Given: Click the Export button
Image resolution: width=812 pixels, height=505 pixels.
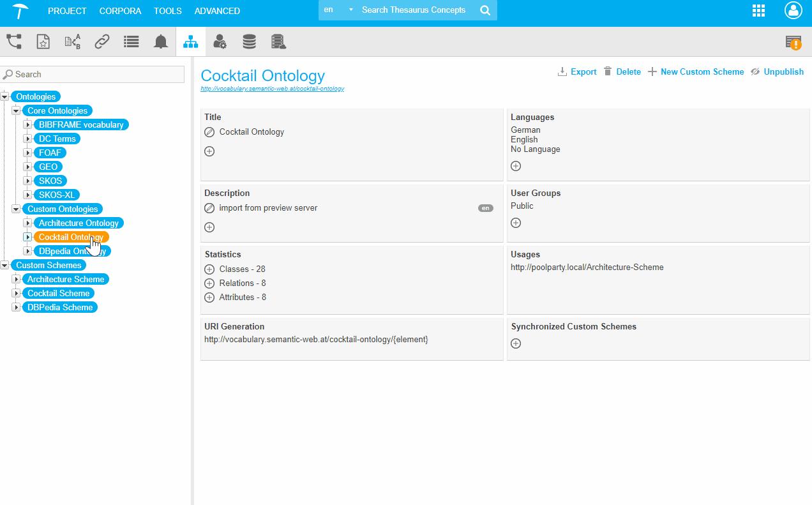Looking at the screenshot, I should [577, 72].
